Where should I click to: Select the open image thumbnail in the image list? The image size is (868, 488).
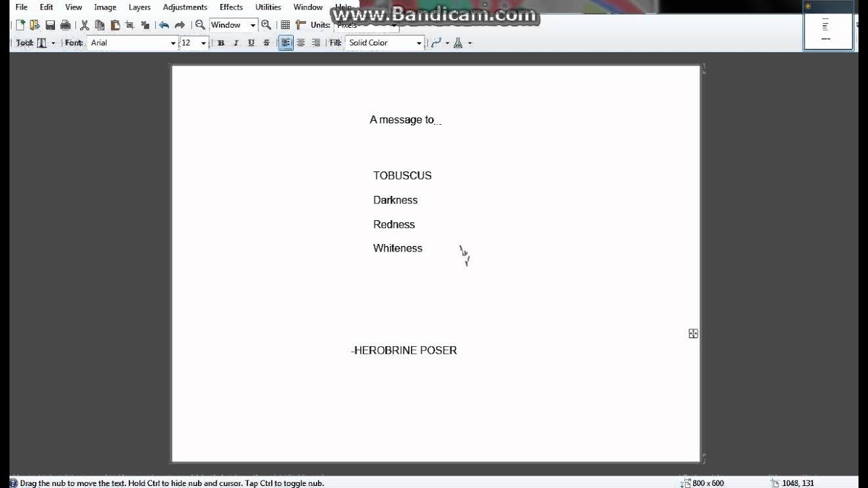(x=828, y=26)
